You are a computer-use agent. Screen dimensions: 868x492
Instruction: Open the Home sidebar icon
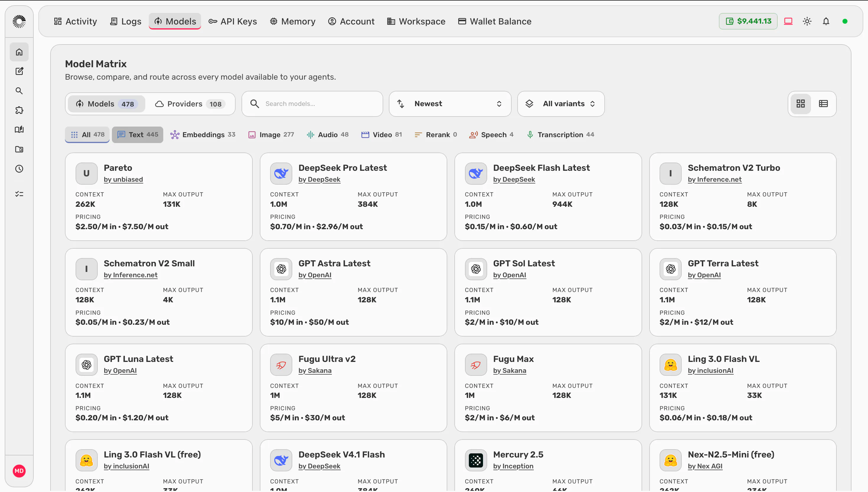[x=19, y=52]
